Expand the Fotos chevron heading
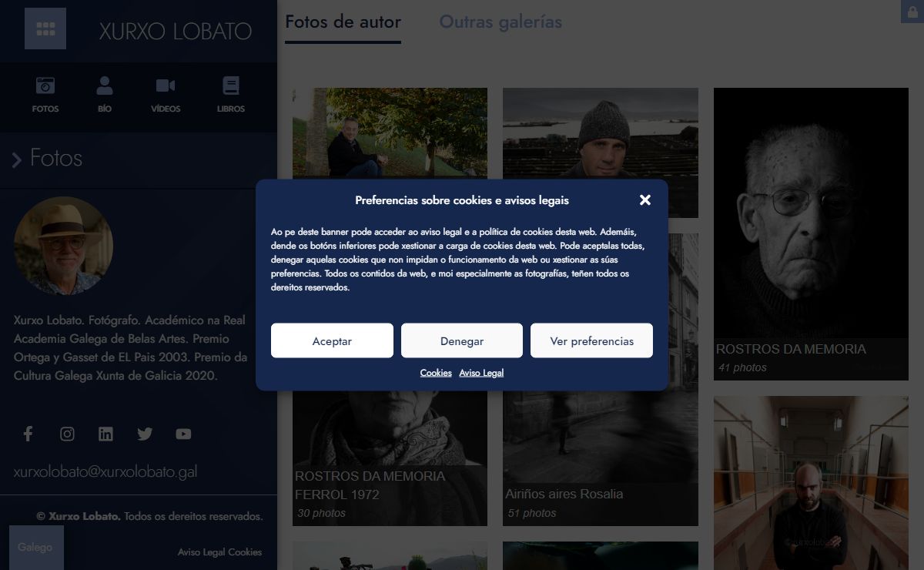Screen dimensions: 924x570 (x=17, y=159)
